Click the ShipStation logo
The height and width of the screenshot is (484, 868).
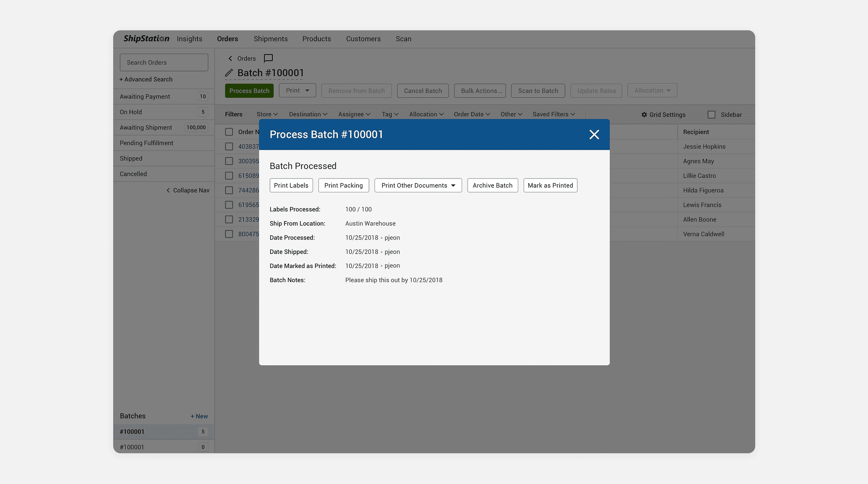pos(146,39)
